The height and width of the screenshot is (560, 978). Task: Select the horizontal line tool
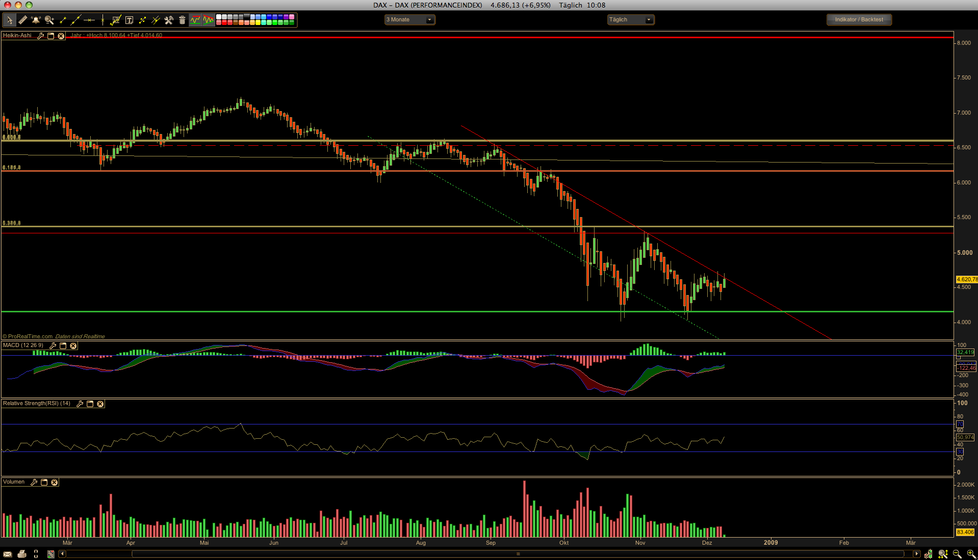click(89, 20)
